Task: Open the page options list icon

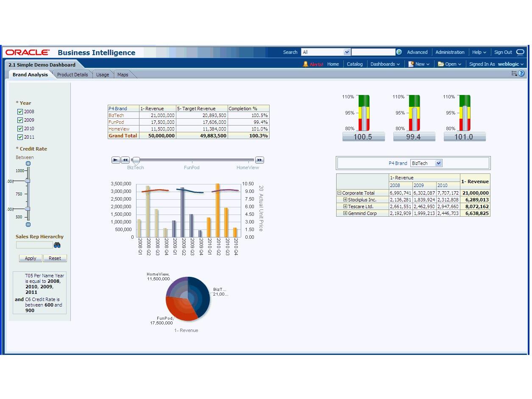Action: (x=514, y=73)
